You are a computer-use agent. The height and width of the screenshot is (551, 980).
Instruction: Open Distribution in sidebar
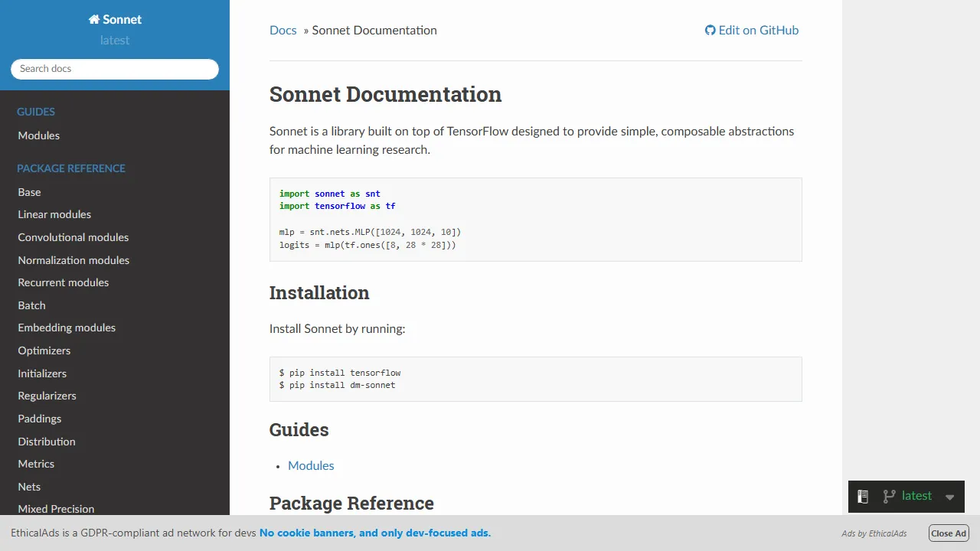click(x=115, y=442)
